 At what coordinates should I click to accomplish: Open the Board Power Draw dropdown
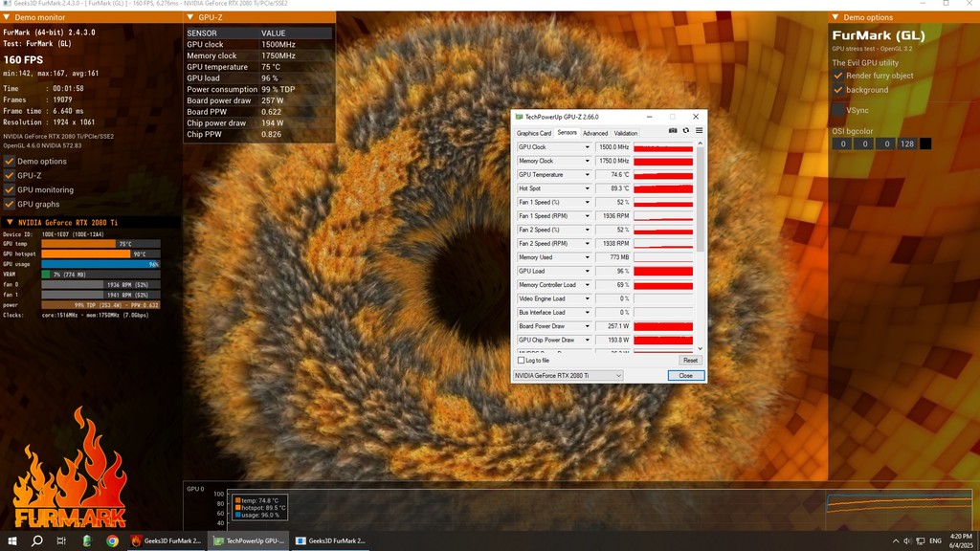click(587, 326)
